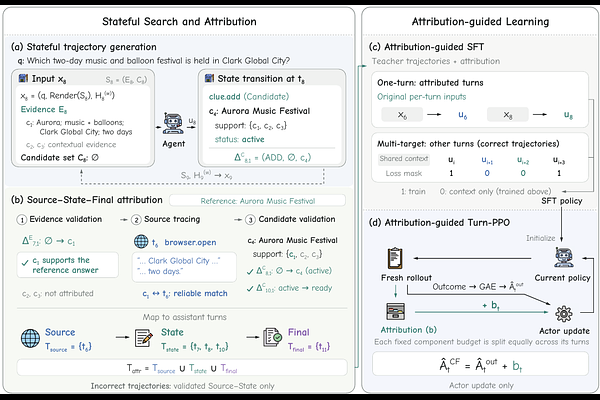Image resolution: width=600 pixels, height=400 pixels.
Task: Click 'One-turn: attributed turns' heading
Action: (430, 83)
